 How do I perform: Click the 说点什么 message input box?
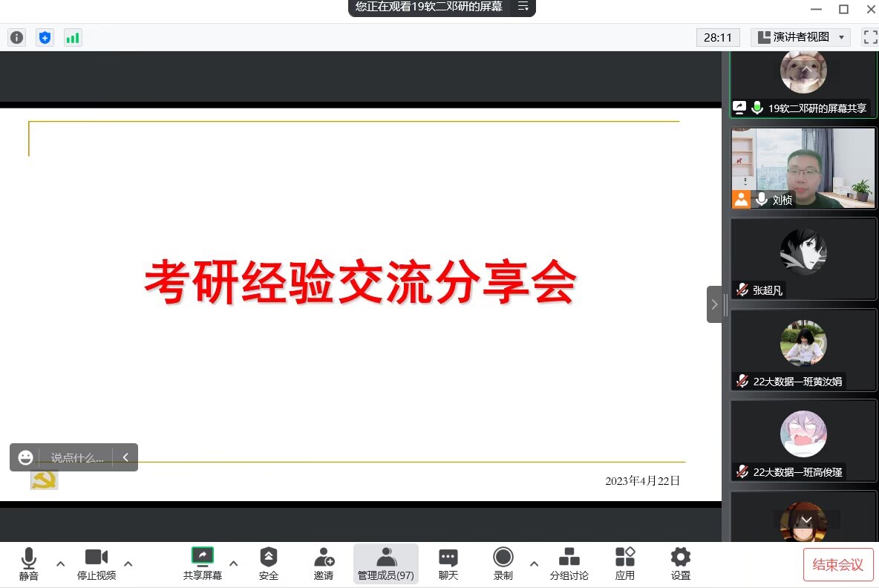click(76, 457)
